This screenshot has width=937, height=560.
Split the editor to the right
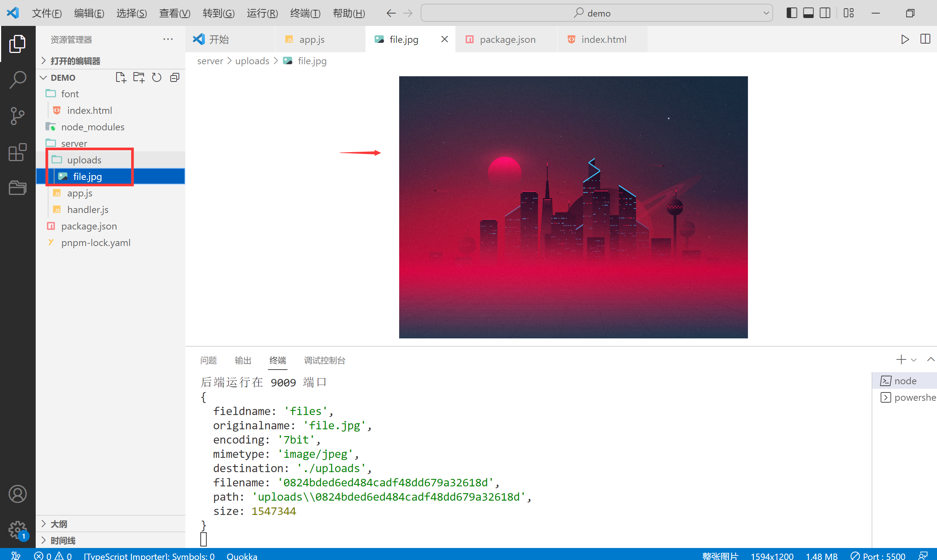pos(925,39)
